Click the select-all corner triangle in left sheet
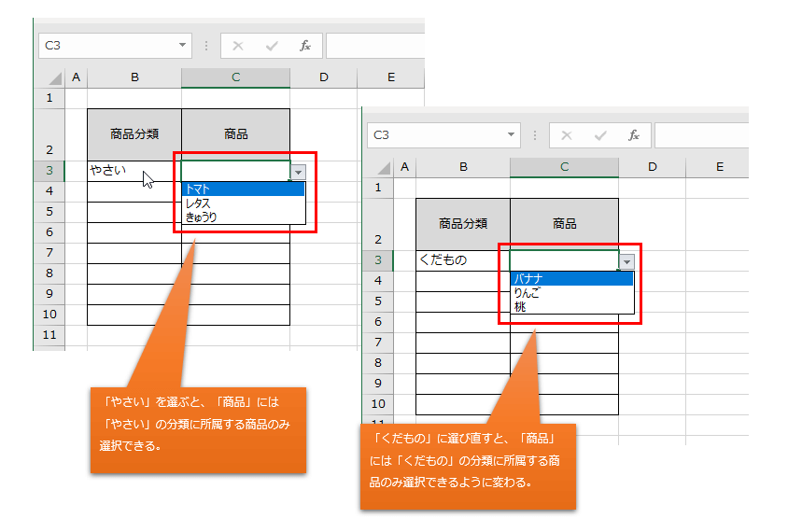This screenshot has width=788, height=532. tap(54, 78)
